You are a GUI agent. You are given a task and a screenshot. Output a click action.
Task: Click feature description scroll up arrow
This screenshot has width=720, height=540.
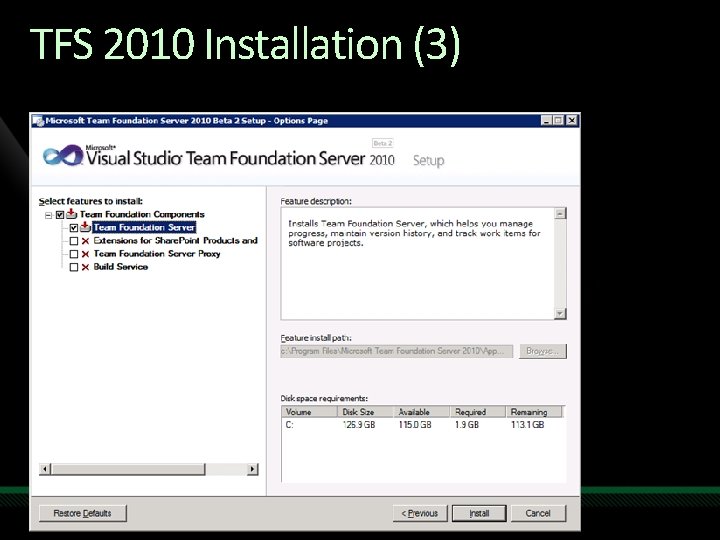click(x=560, y=214)
